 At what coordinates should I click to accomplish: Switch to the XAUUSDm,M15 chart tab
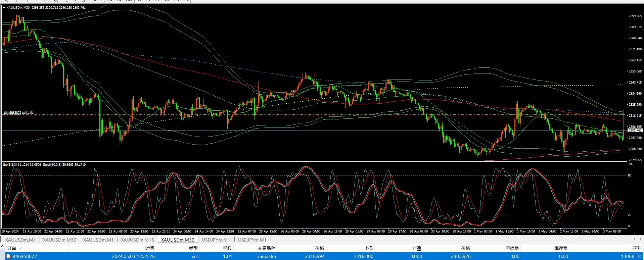[137, 240]
